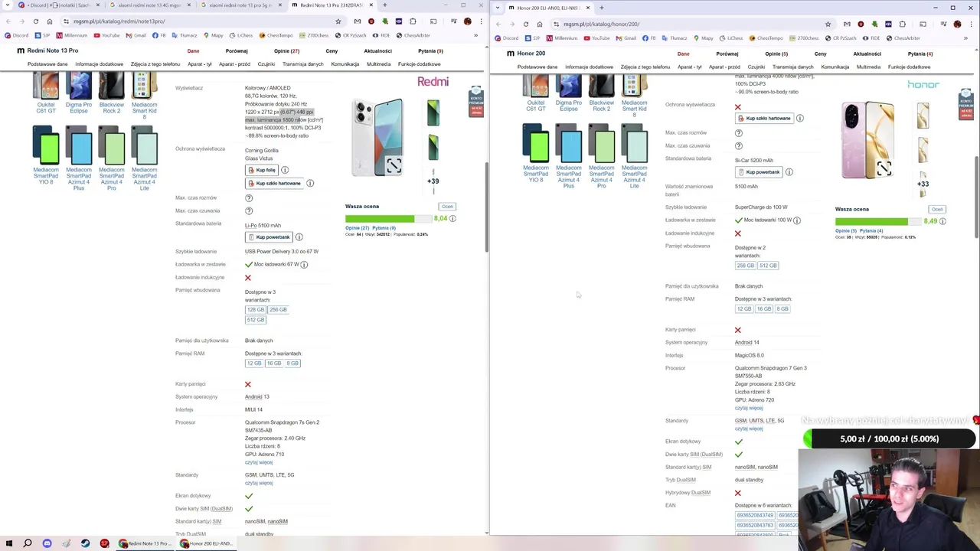Click czytaj więcej under Redmi Procesor
This screenshot has height=551, width=980.
point(259,463)
